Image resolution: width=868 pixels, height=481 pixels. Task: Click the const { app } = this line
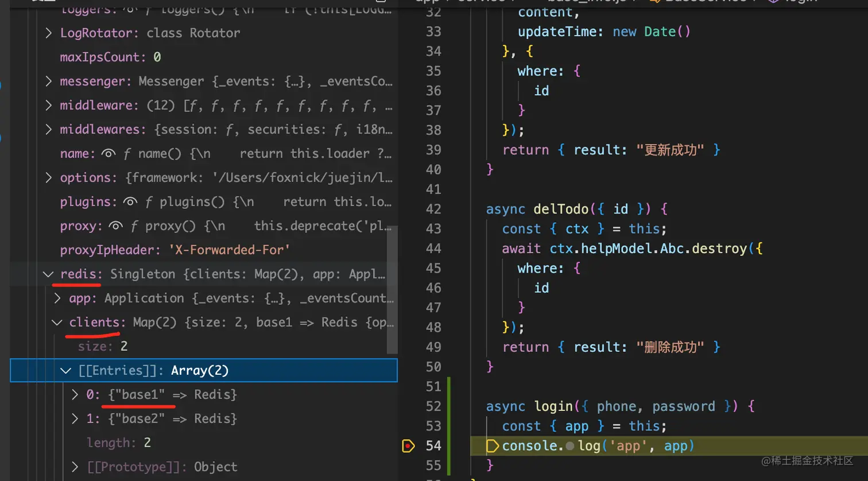(x=584, y=426)
